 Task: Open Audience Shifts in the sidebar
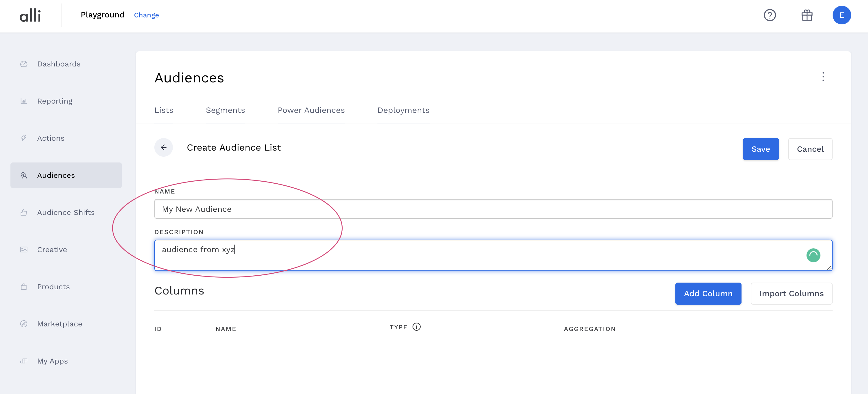pyautogui.click(x=66, y=212)
